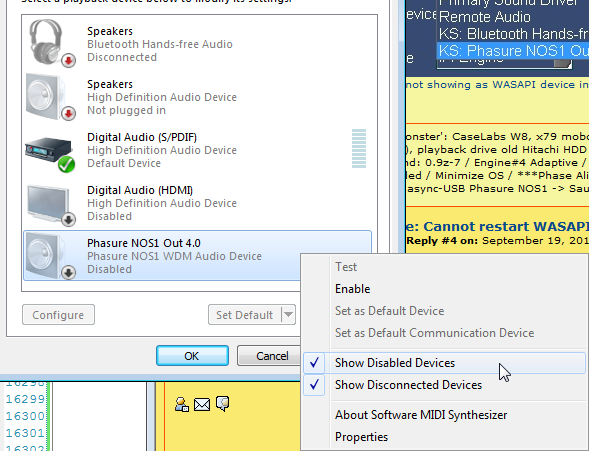Select the Digital Audio (S/PDIF) receiver icon
Viewport: 589px width, 451px height.
(x=50, y=154)
